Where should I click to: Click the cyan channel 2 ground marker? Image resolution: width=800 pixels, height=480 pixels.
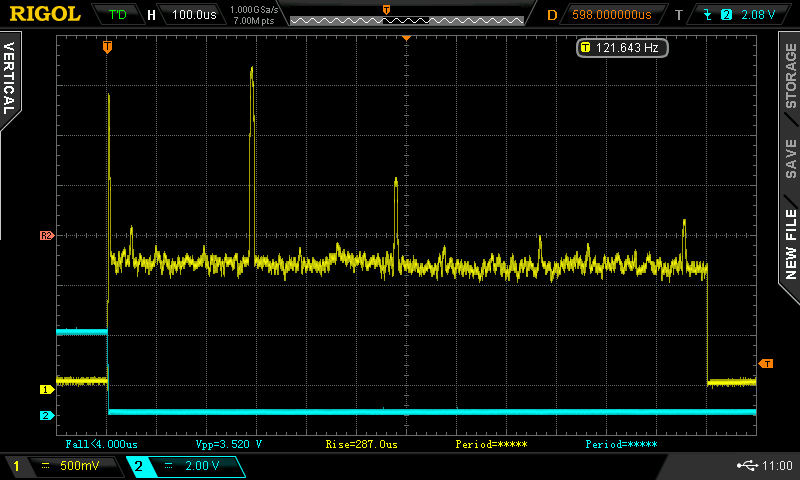pyautogui.click(x=45, y=415)
